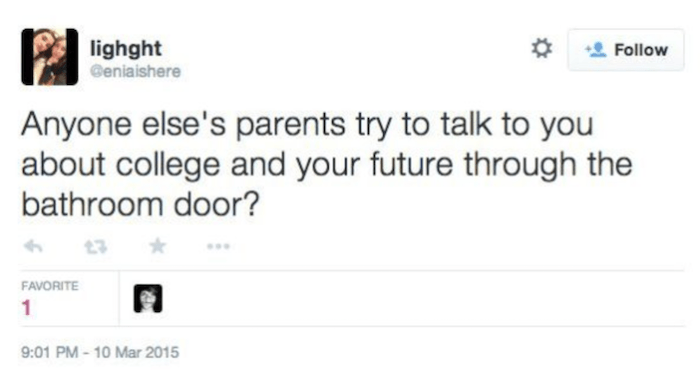Image resolution: width=700 pixels, height=372 pixels.
Task: Open the three-dots more options menu
Action: pyautogui.click(x=218, y=246)
